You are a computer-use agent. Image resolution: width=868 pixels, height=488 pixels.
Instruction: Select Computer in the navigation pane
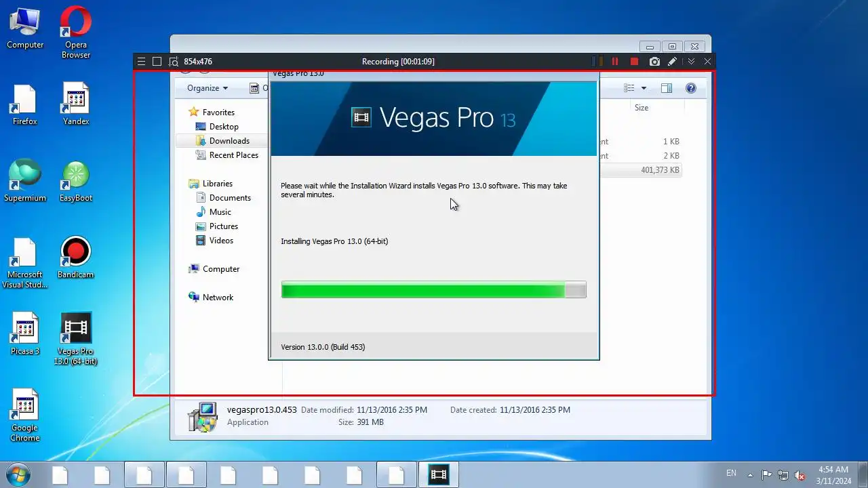coord(221,269)
